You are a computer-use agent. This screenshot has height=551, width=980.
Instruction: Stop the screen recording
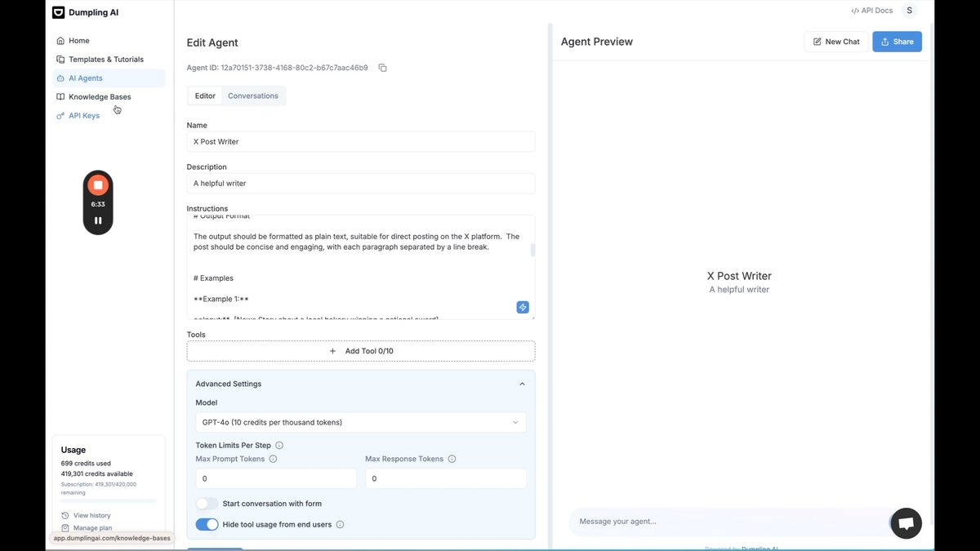pos(98,184)
